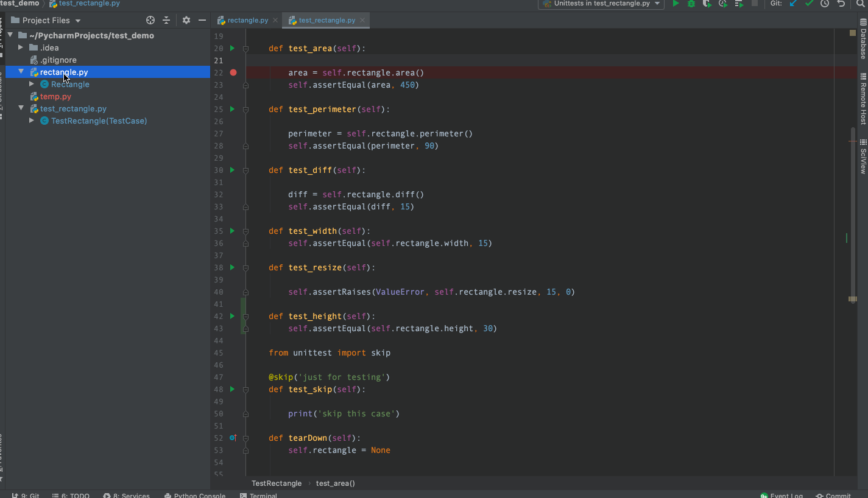Viewport: 868px width, 498px height.
Task: Fold the test_resize method on line 38
Action: pyautogui.click(x=245, y=267)
